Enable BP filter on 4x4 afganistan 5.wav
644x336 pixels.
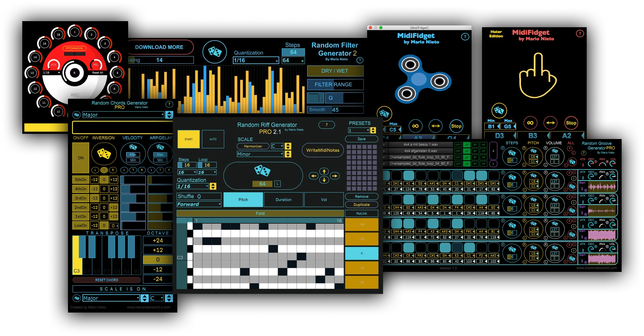(474, 151)
